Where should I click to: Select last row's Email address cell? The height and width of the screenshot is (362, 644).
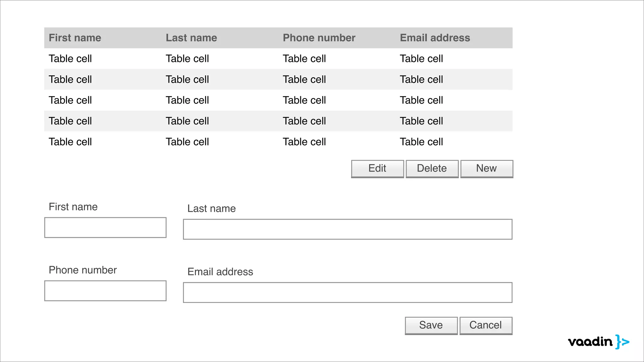pos(421,142)
